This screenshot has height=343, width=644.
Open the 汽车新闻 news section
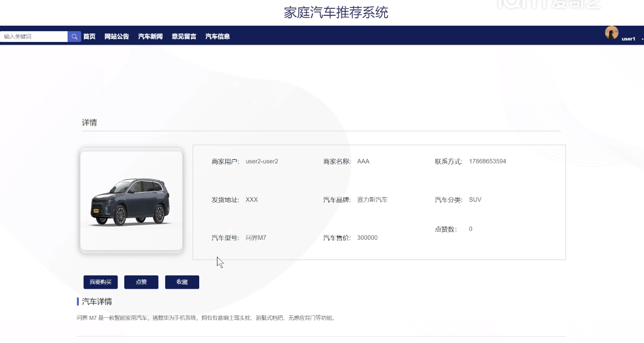[x=150, y=37]
